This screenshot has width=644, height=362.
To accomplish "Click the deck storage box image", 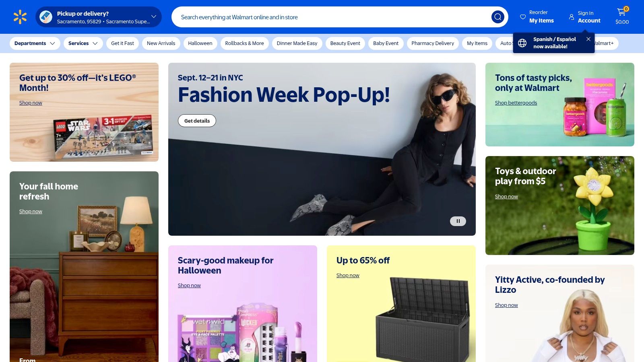I will pyautogui.click(x=423, y=320).
